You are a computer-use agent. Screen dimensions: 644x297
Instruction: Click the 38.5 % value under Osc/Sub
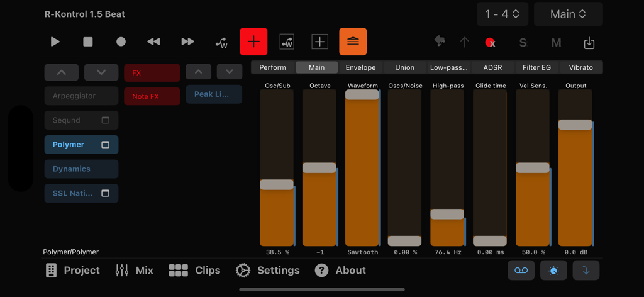[x=277, y=252]
